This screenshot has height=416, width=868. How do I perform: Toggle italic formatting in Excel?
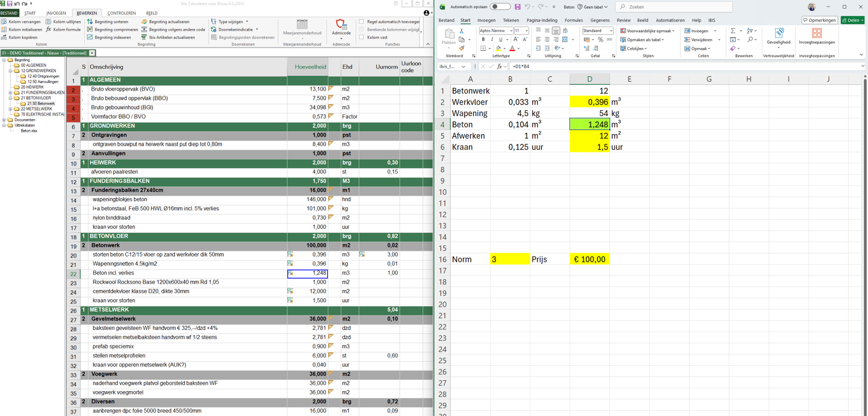point(492,40)
